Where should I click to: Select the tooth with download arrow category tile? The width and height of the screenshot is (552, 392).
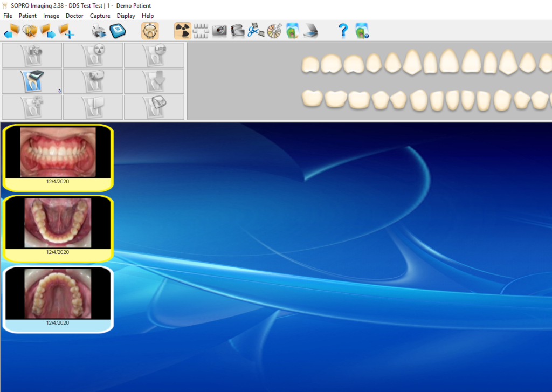tap(154, 81)
